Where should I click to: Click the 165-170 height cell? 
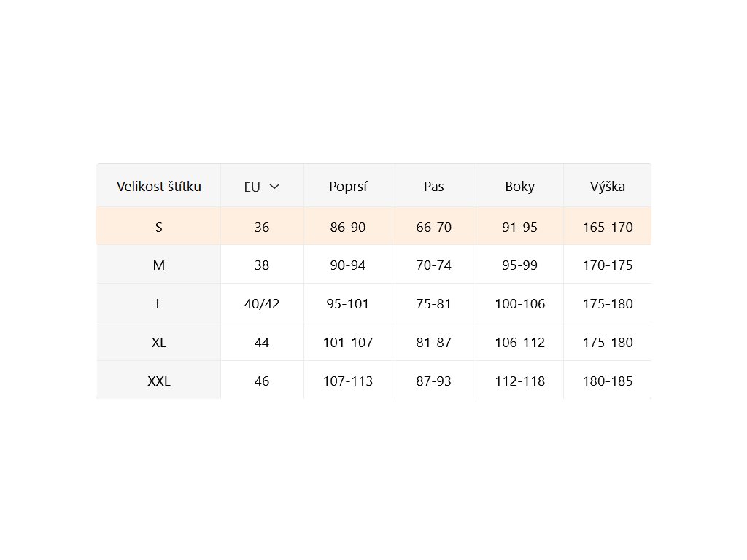point(608,227)
